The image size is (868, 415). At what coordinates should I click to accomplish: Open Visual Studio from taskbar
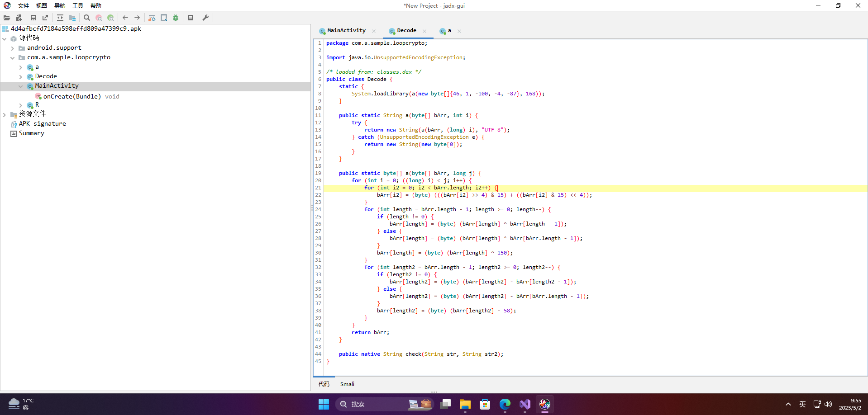(525, 404)
